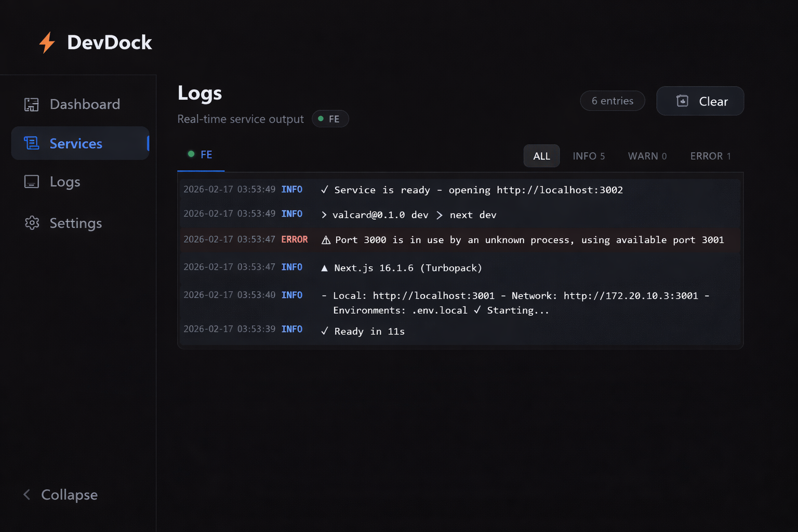Filter logs by ALL entries
This screenshot has width=798, height=532.
click(x=541, y=156)
